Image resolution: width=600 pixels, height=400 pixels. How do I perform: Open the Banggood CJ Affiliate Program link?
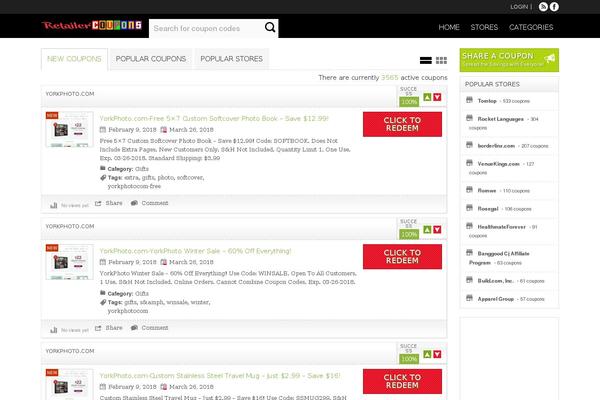coord(499,258)
